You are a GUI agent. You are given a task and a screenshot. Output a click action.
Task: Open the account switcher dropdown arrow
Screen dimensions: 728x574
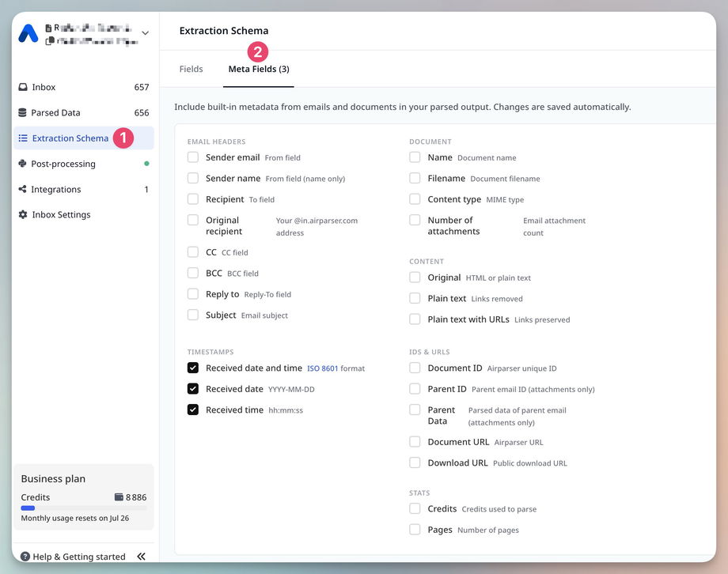tap(146, 33)
